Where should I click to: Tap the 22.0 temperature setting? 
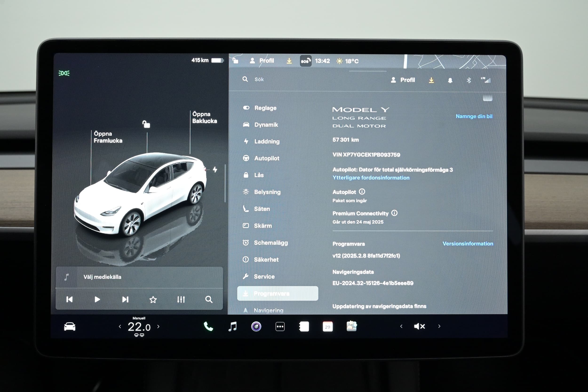point(139,327)
